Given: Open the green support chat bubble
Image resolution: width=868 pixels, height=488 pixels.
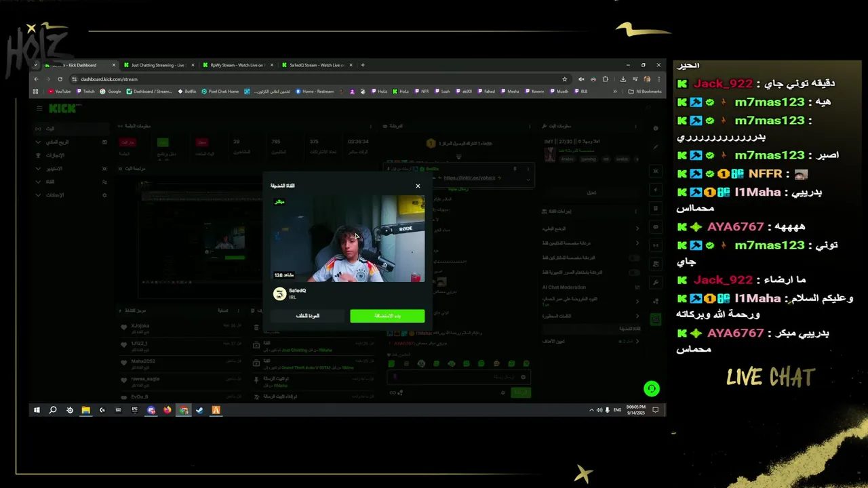Looking at the screenshot, I should 651,388.
